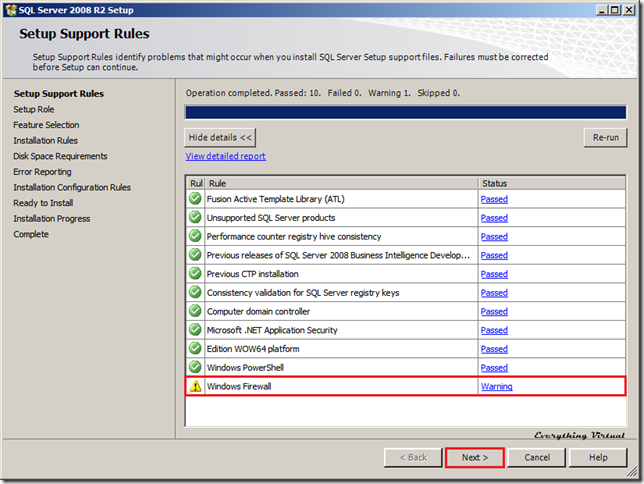This screenshot has height=484, width=644.
Task: Click the green check icon for Unsupported SQL Server products
Action: click(x=195, y=217)
